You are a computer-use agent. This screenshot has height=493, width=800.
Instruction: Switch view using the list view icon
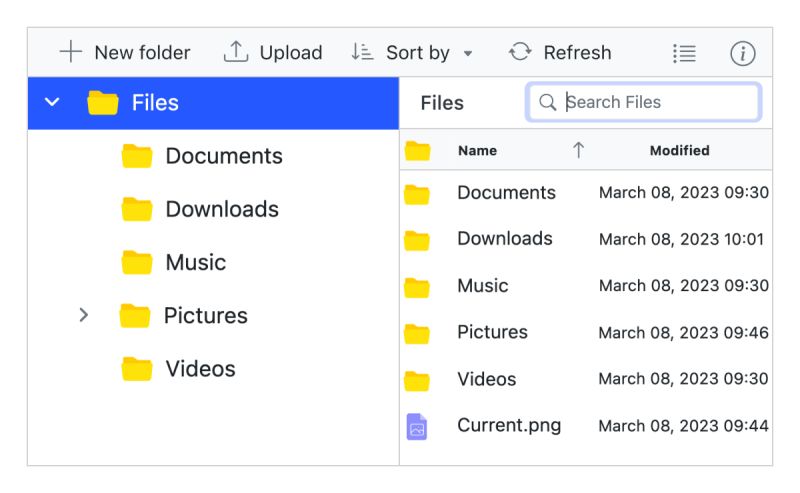click(x=684, y=53)
